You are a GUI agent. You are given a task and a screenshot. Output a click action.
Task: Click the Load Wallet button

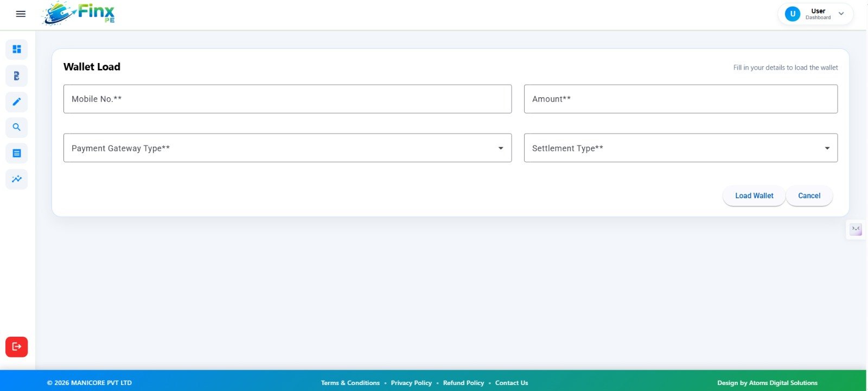pos(754,195)
